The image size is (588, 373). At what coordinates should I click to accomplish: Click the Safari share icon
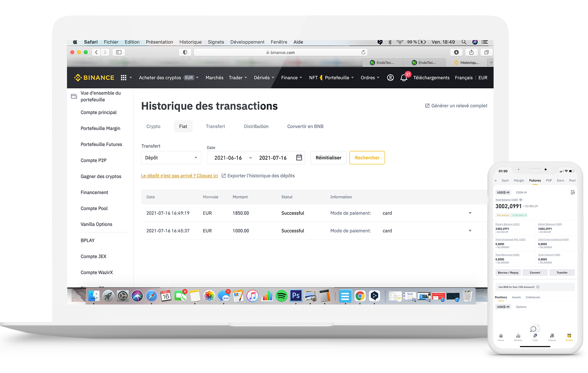click(x=471, y=52)
